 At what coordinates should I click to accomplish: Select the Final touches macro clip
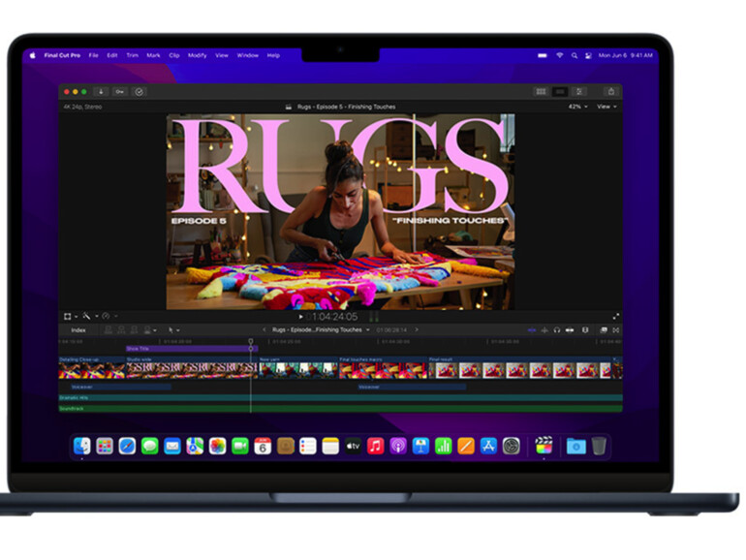click(x=383, y=368)
